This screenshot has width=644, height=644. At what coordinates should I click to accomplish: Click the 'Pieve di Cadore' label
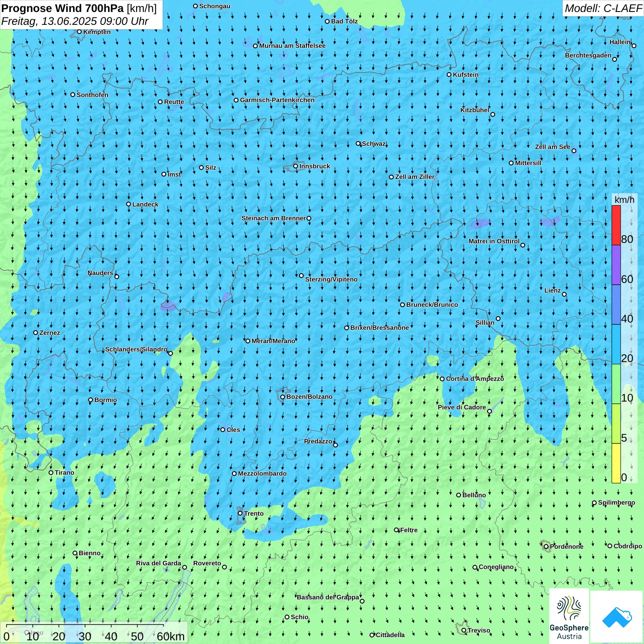tap(462, 407)
